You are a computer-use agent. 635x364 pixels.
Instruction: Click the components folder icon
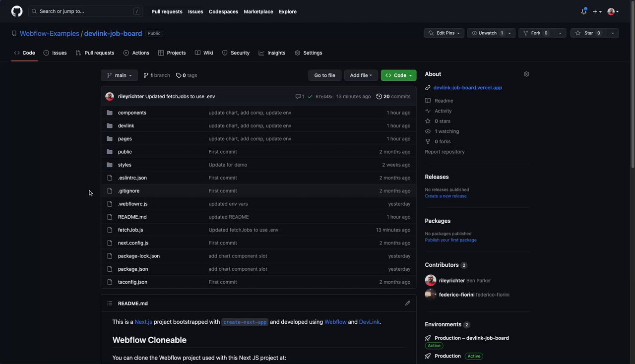110,113
